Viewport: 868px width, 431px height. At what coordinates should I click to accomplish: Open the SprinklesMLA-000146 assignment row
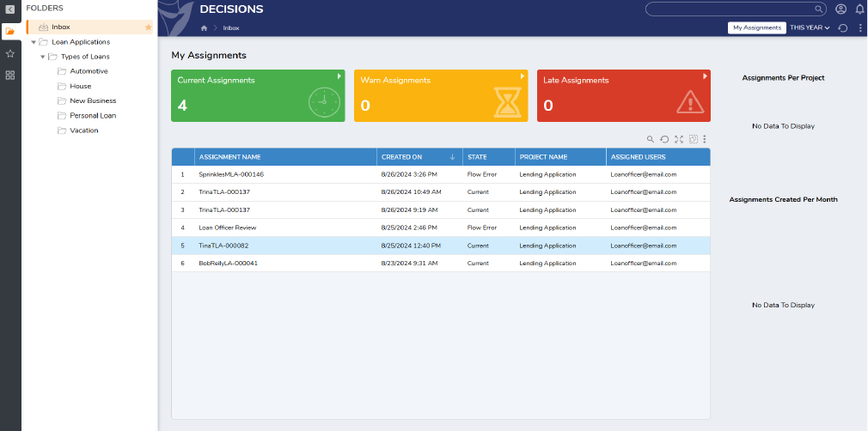coord(231,174)
